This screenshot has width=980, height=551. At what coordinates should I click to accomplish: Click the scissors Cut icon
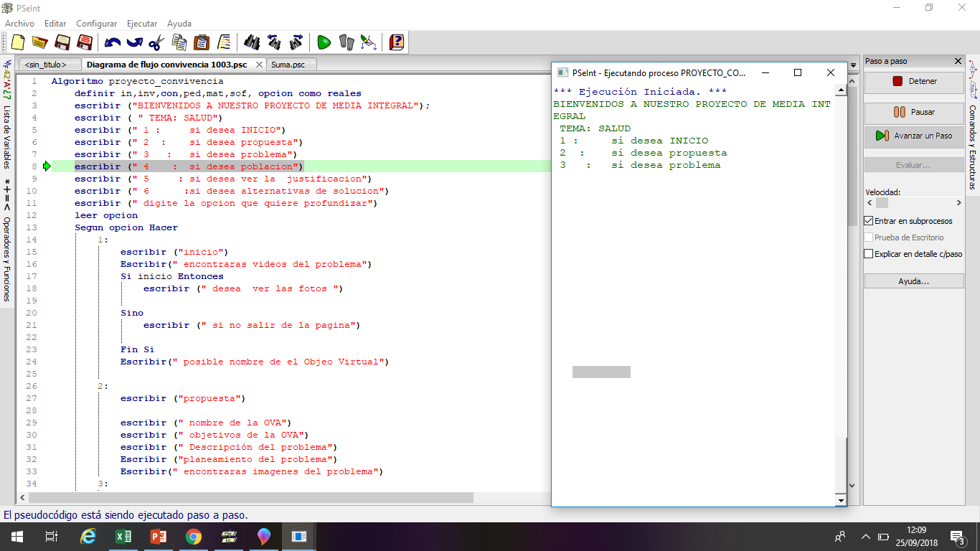click(x=157, y=42)
